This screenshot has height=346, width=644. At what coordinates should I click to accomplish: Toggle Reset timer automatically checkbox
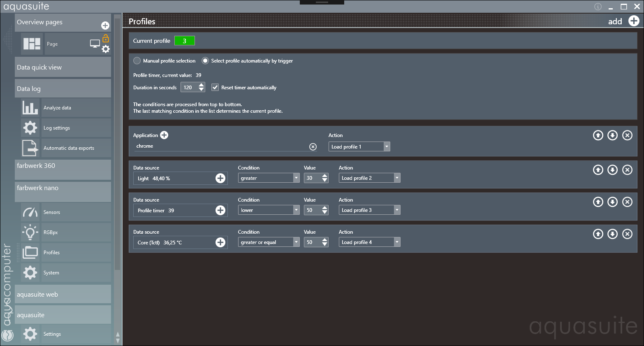[215, 87]
